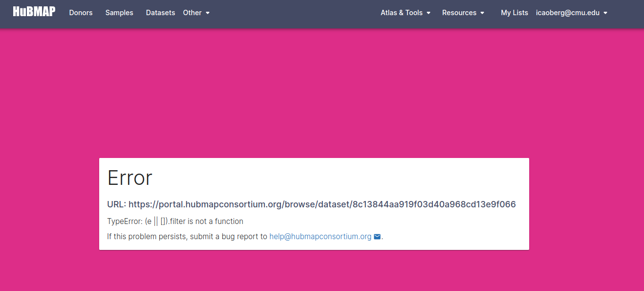
Task: Go to My Lists
Action: click(515, 13)
